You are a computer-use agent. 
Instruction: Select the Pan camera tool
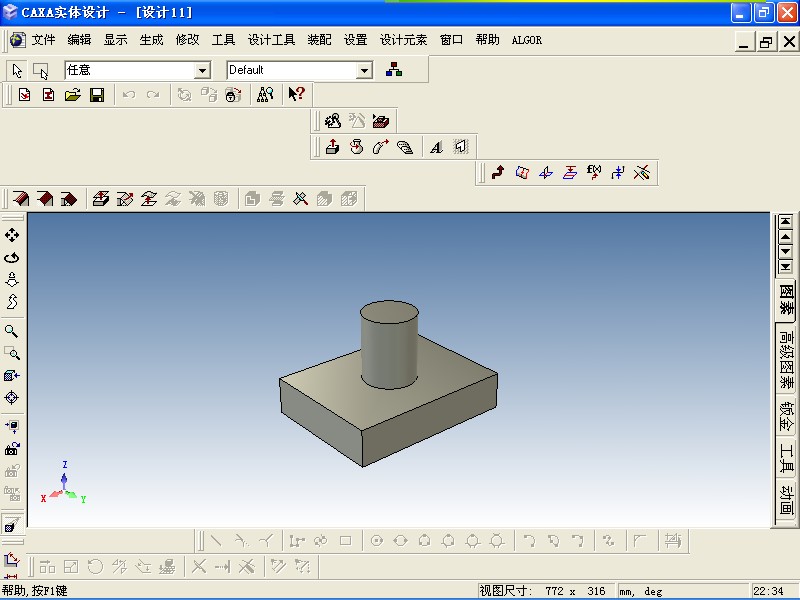click(x=12, y=235)
